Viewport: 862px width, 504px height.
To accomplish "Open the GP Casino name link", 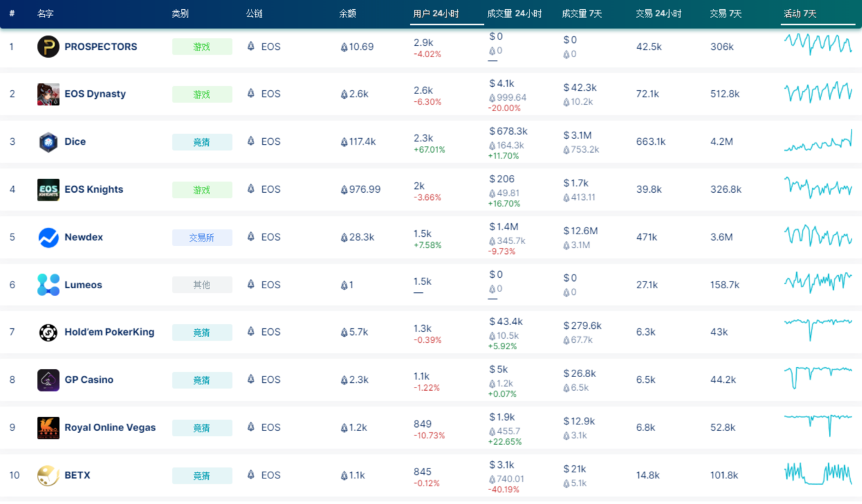I will pyautogui.click(x=89, y=380).
